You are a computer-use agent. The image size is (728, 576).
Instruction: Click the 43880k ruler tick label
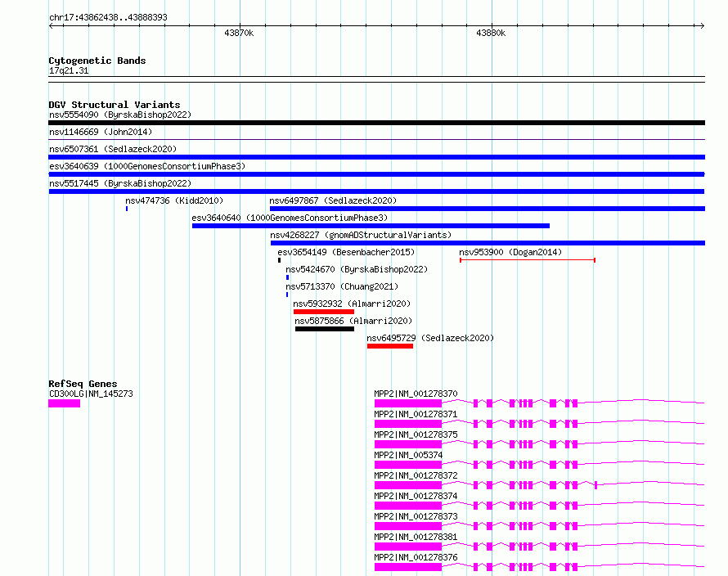491,34
